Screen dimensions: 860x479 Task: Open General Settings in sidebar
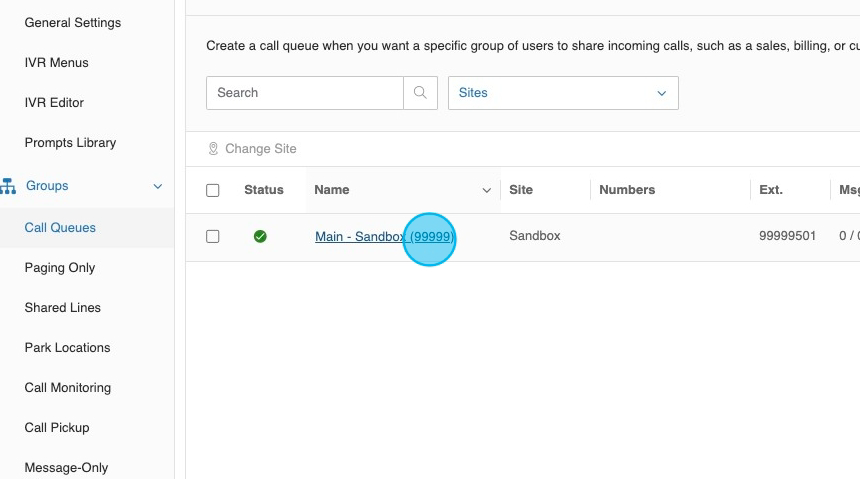(72, 22)
